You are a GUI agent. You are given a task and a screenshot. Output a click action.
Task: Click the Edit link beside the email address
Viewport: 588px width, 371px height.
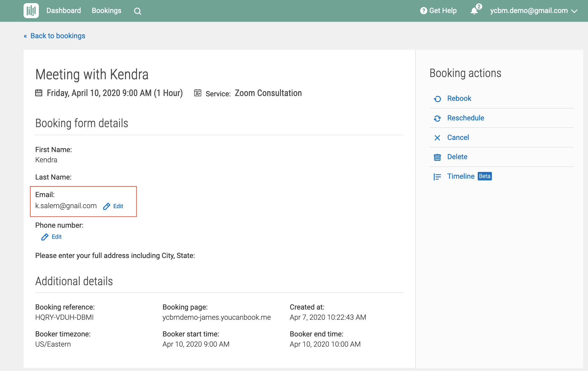pos(118,206)
